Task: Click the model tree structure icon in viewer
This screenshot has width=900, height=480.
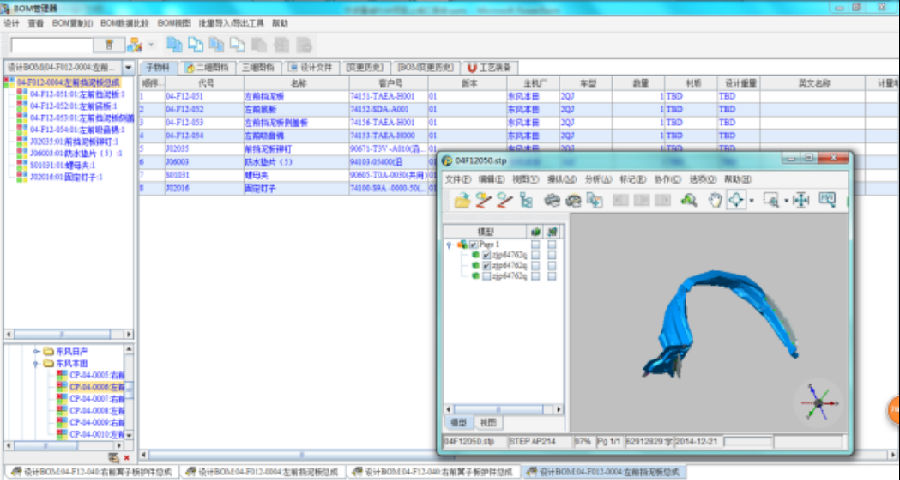Action: click(526, 200)
